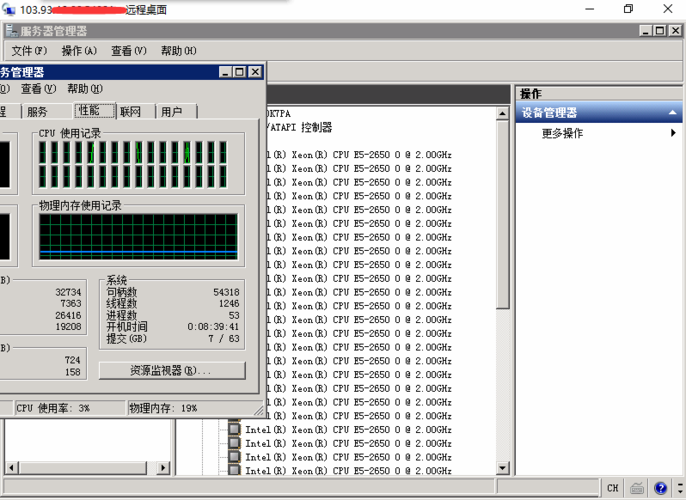Viewport: 686px width, 500px height.
Task: Click 更多操作 in the actions pane
Action: click(562, 133)
